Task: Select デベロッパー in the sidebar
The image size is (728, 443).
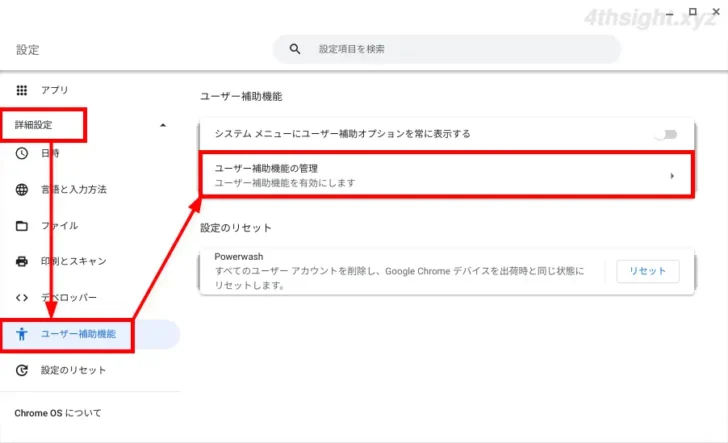Action: (69, 298)
